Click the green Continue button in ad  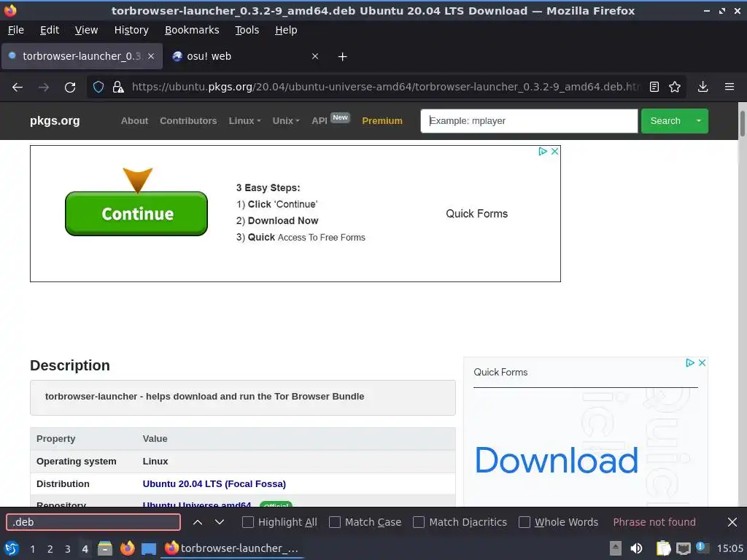click(x=136, y=214)
